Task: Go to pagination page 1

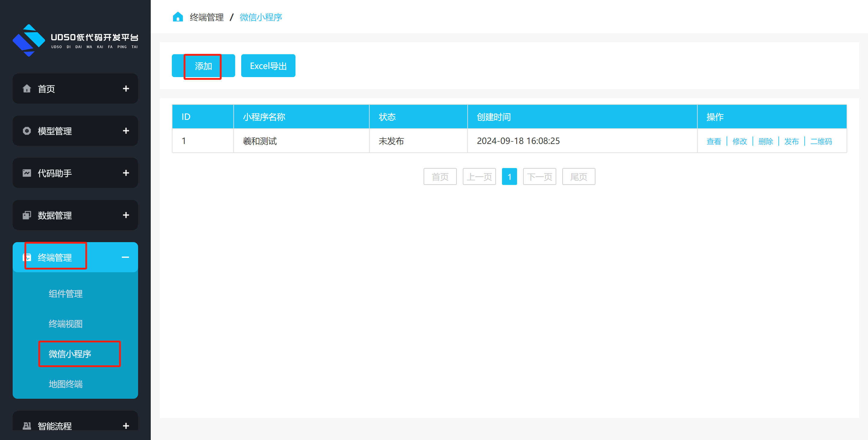Action: point(509,177)
